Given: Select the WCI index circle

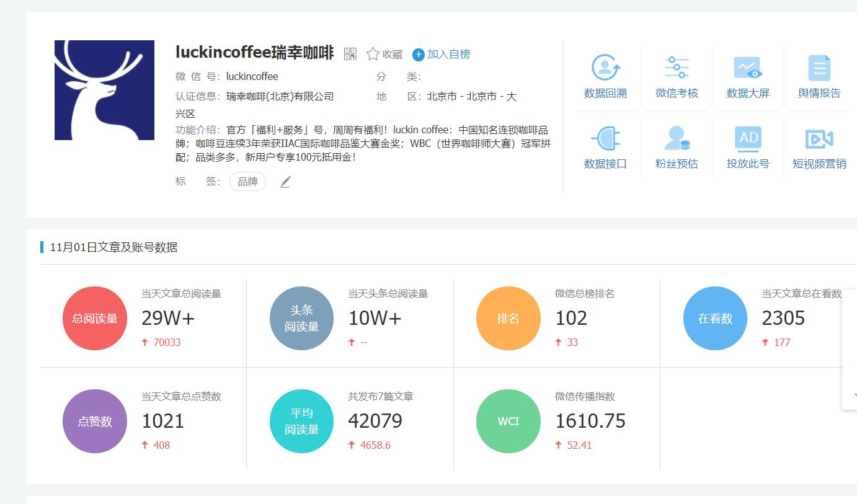Looking at the screenshot, I should coord(508,421).
